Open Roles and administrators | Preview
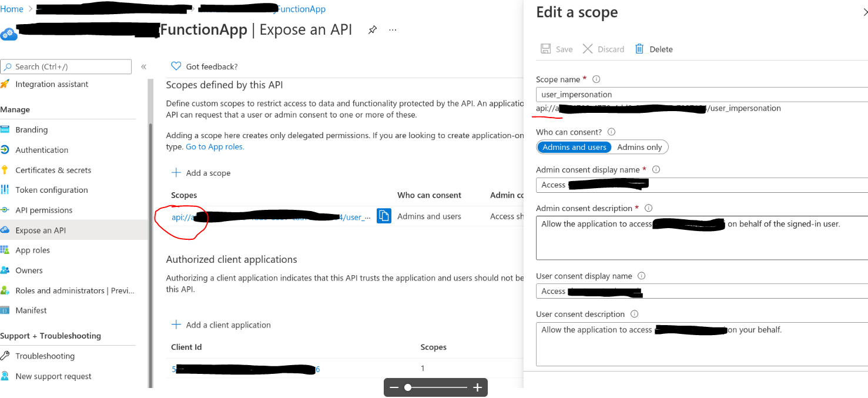 [75, 290]
